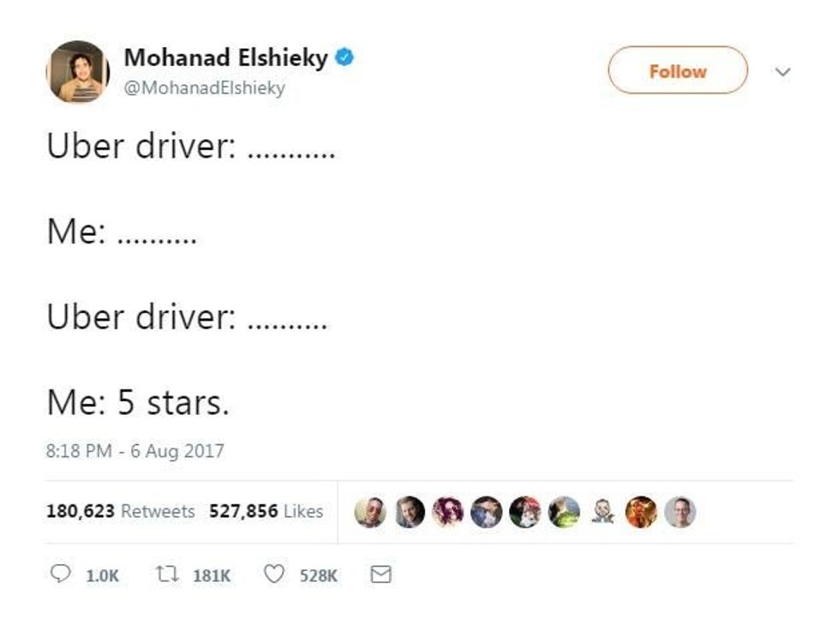Viewport: 840px width, 620px height.
Task: Open Mohanad Elshieky's profile picture
Action: click(x=78, y=71)
